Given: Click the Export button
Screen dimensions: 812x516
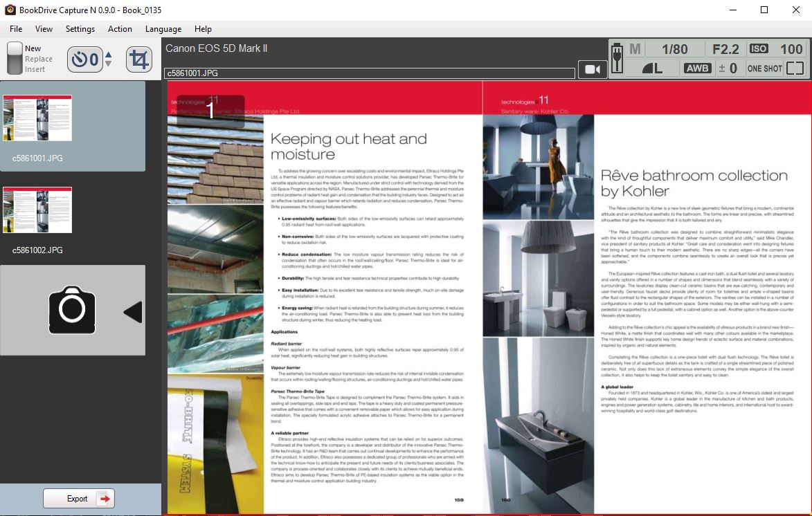Looking at the screenshot, I should 79,499.
